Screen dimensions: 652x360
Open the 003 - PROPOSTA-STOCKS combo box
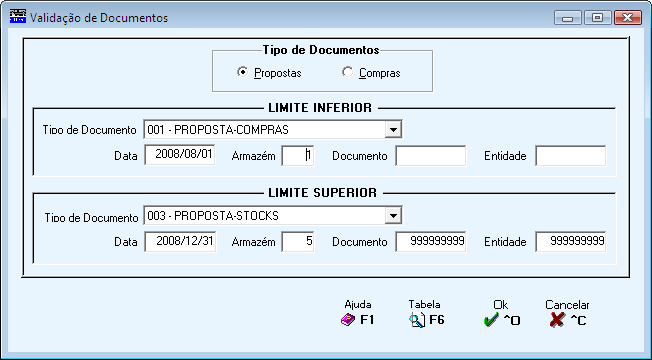(273, 216)
